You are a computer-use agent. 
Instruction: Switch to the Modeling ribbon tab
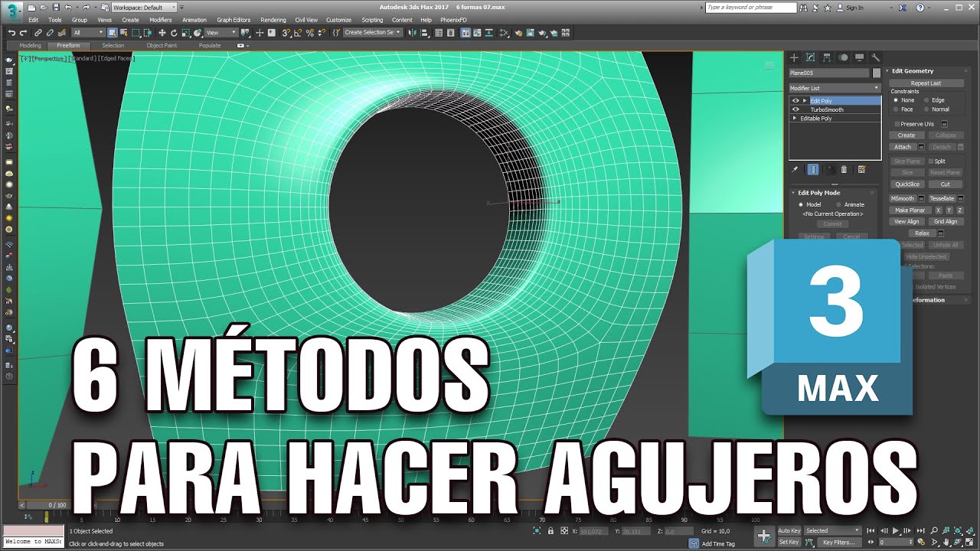coord(30,45)
